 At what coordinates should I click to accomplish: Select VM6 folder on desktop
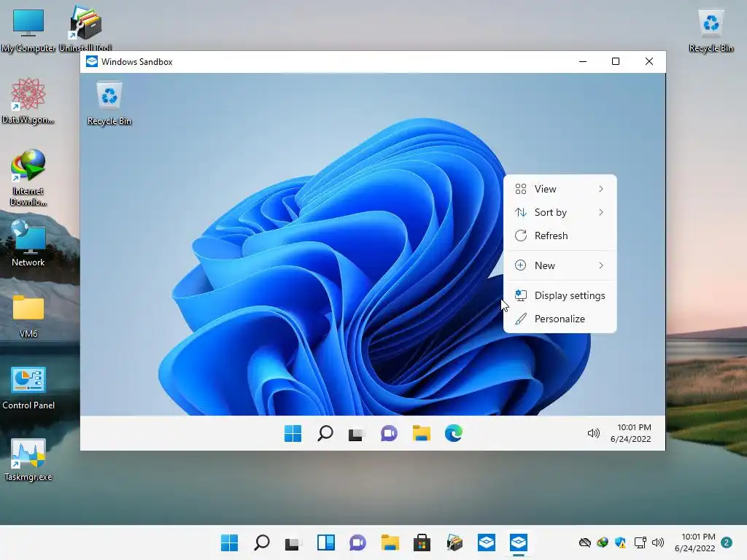(x=28, y=315)
